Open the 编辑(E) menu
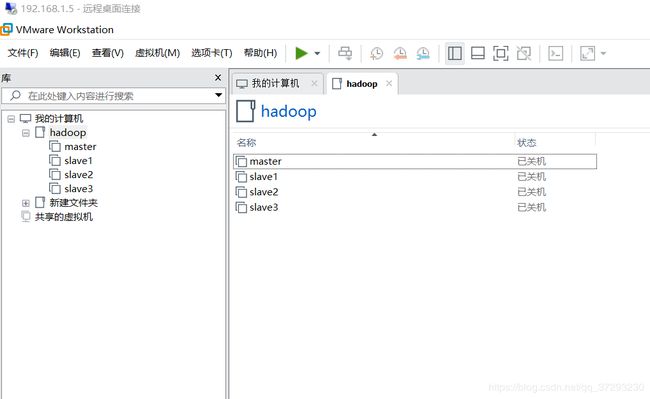Image resolution: width=650 pixels, height=399 pixels. [x=65, y=53]
